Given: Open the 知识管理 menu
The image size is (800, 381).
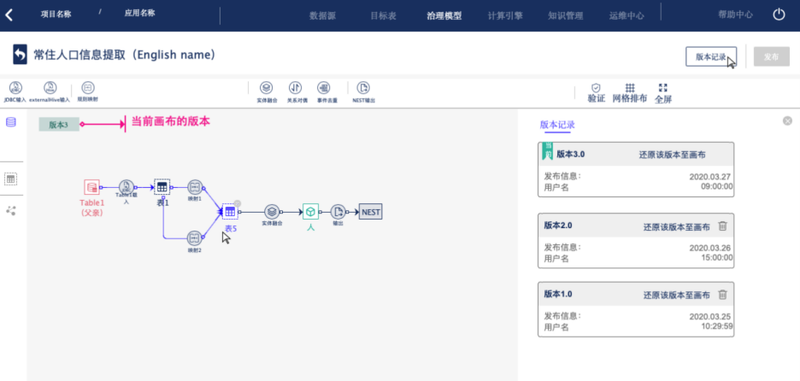Looking at the screenshot, I should click(565, 15).
